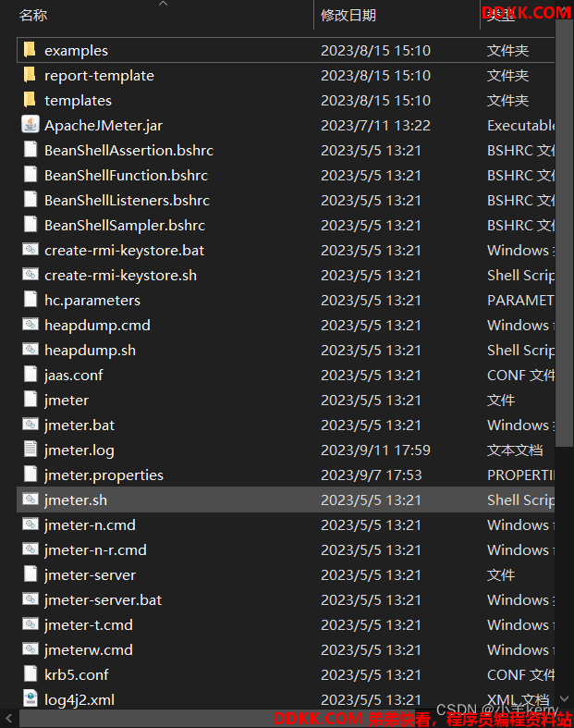Click the create-rmi-keystore.sh script icon
The height and width of the screenshot is (728, 574).
[31, 275]
